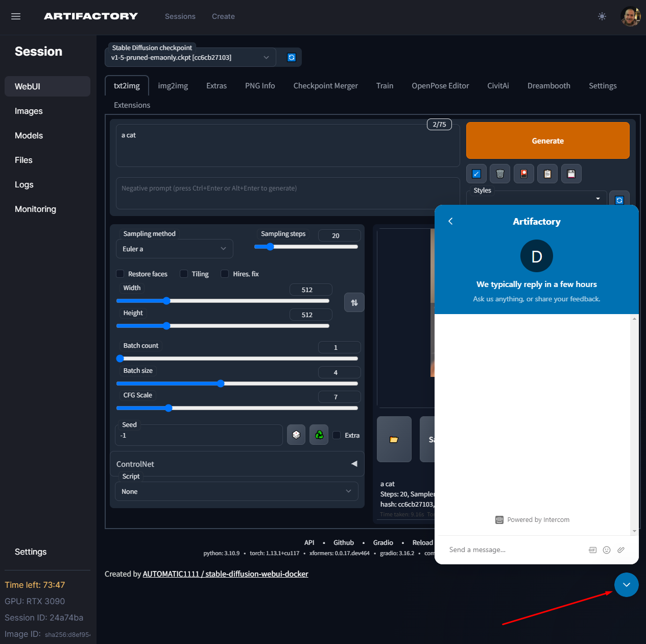
Task: Click the Seed input field
Action: coord(199,435)
